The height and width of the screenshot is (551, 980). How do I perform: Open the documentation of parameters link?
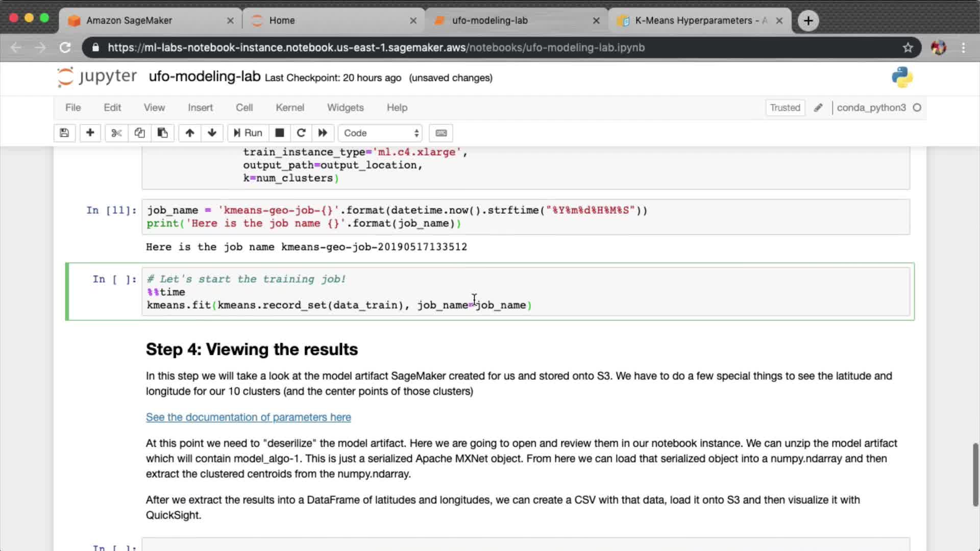[x=248, y=417]
